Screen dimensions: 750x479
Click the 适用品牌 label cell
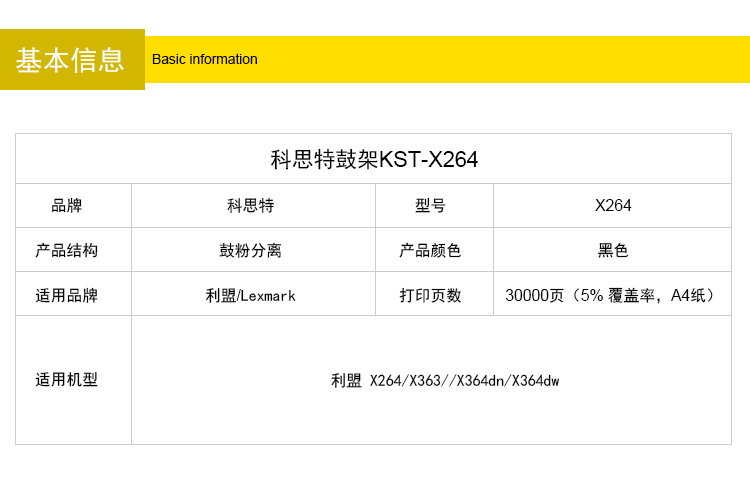tap(67, 295)
